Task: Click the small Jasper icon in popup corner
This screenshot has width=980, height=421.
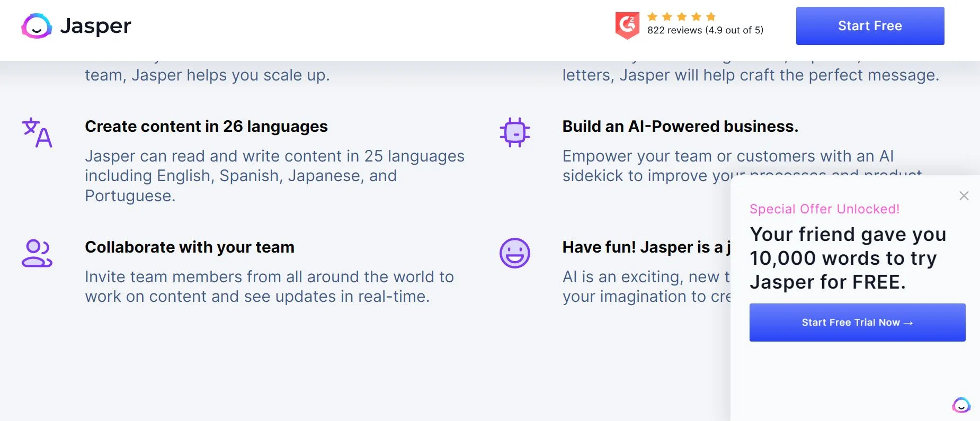Action: point(961,405)
